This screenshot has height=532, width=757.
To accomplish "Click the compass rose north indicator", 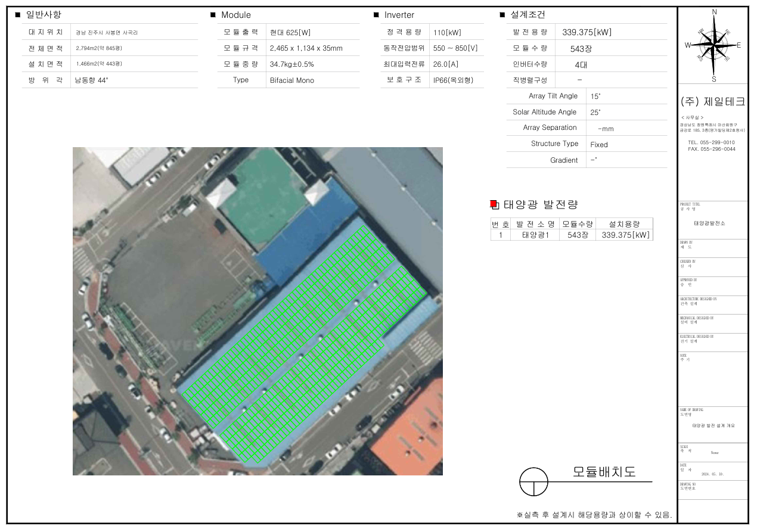I will (x=714, y=13).
